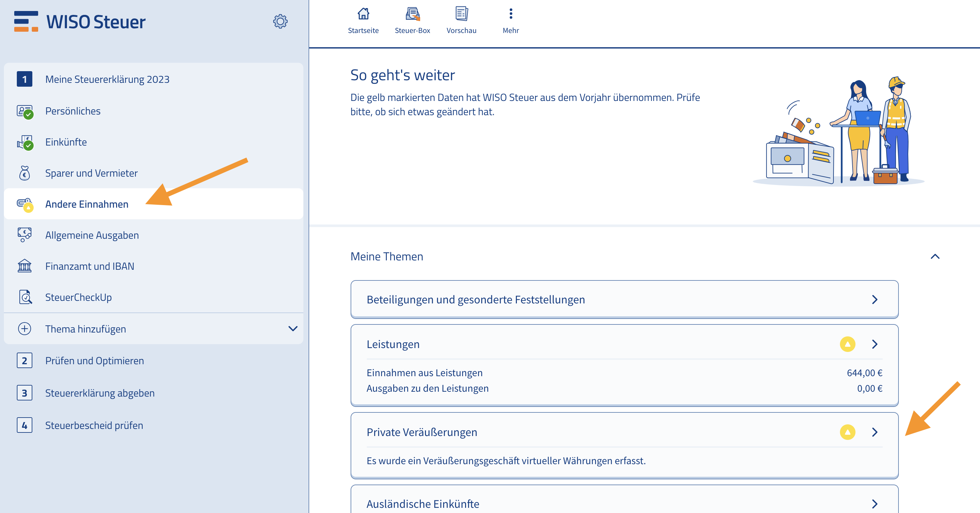Click the Veräußerungsgeschäft virtueller Währungen note
Viewport: 980px width, 513px height.
tap(506, 461)
